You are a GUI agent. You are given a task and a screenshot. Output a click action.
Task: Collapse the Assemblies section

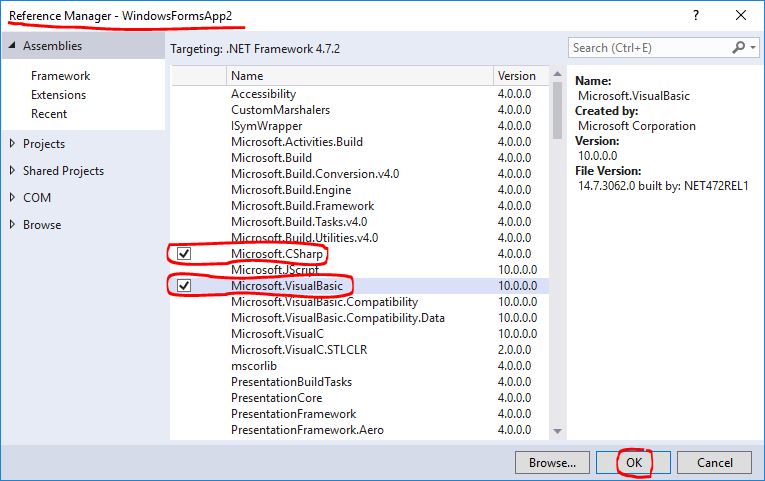click(x=12, y=46)
